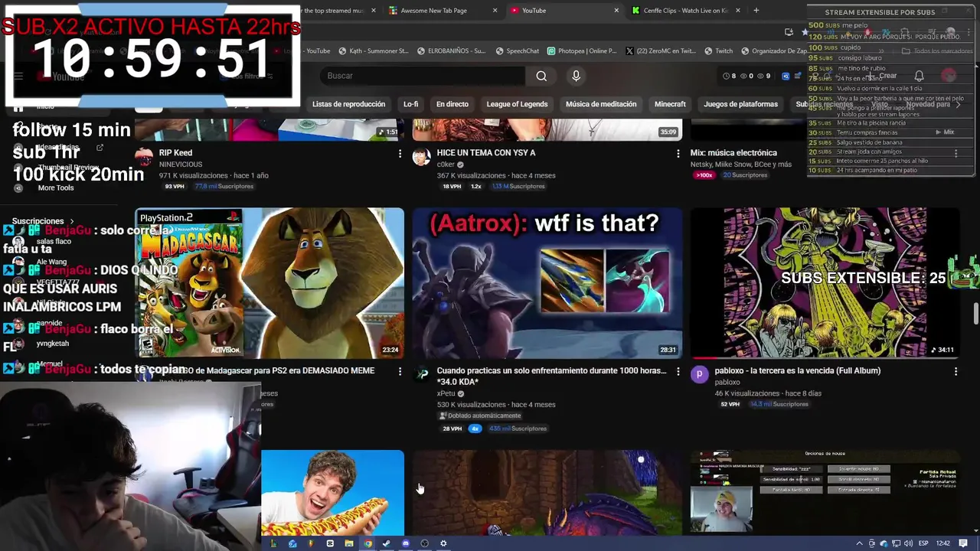Open the Twitch bookmark
Viewport: 980px width, 551px height.
coord(717,51)
